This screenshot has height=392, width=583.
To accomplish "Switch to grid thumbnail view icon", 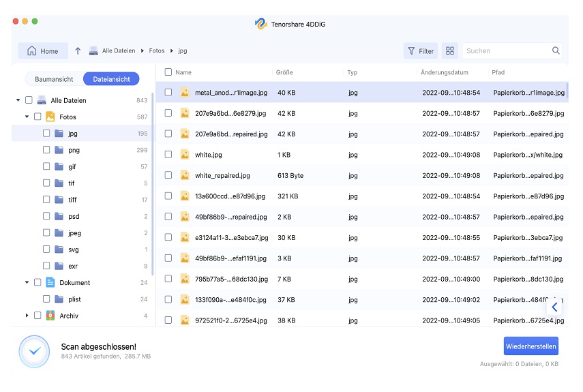I will point(449,51).
